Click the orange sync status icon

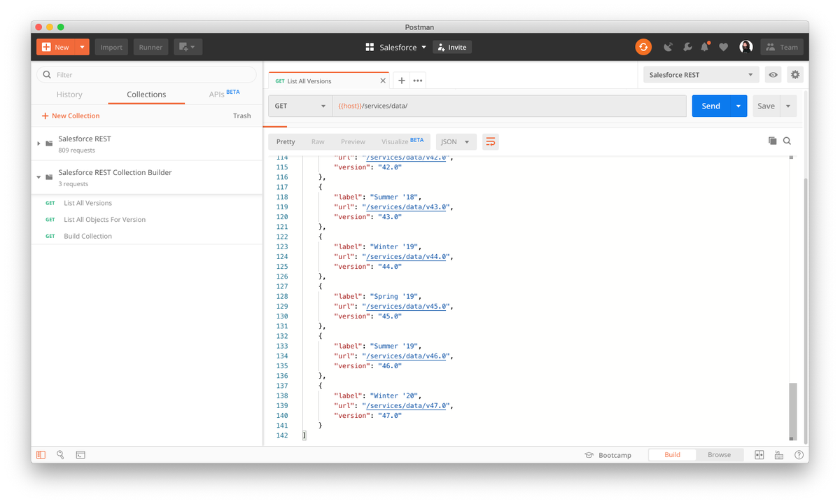pyautogui.click(x=643, y=47)
